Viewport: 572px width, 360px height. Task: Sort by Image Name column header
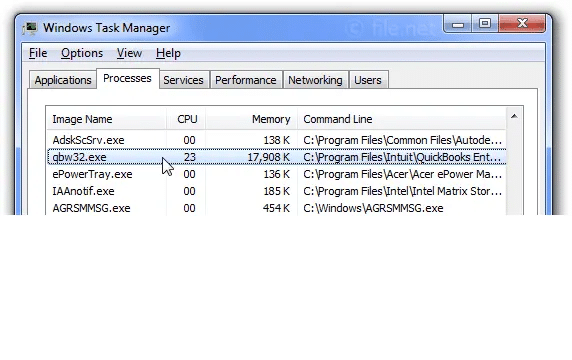click(x=106, y=119)
